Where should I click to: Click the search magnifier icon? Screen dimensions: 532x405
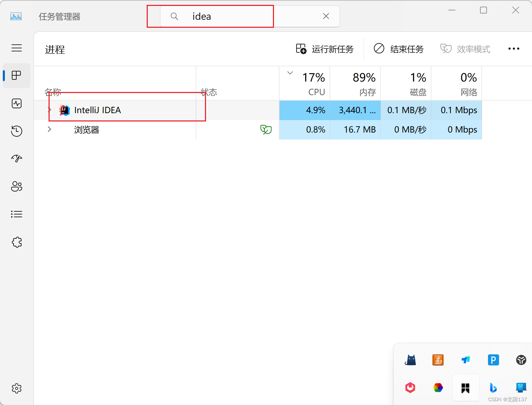click(174, 16)
